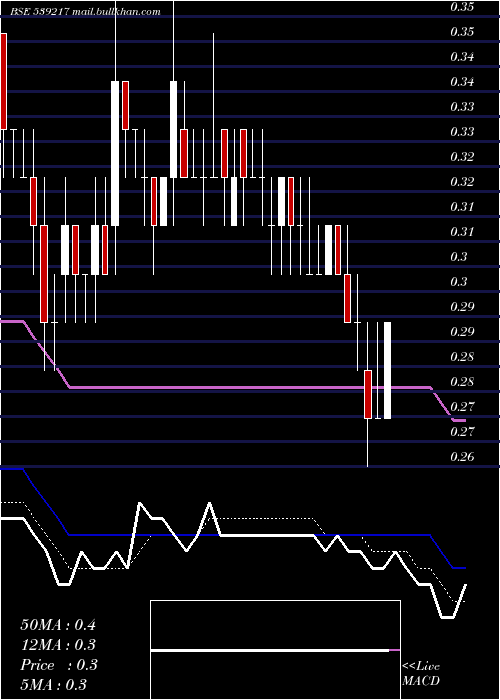Click inside the Live MACD histogram box

tap(275, 650)
